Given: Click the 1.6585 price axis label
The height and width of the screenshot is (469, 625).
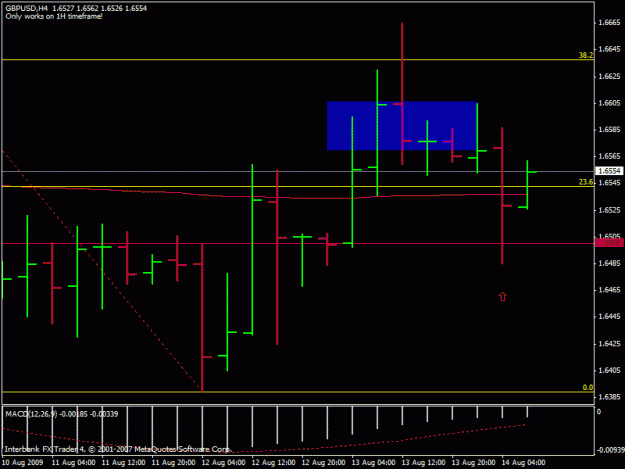Looking at the screenshot, I should click(609, 130).
